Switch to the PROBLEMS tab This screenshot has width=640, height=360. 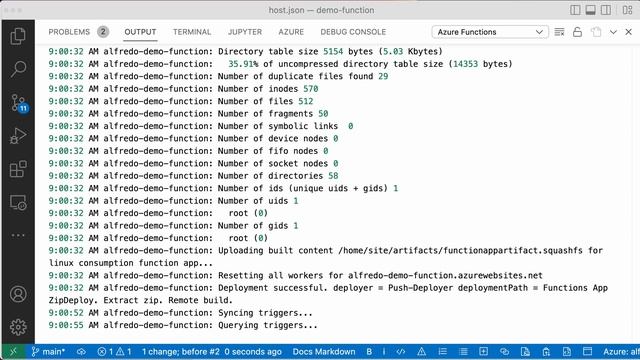[78, 32]
